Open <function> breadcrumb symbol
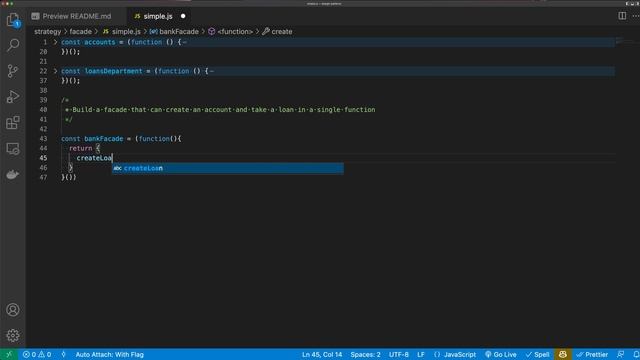The width and height of the screenshot is (640, 360). (x=231, y=31)
